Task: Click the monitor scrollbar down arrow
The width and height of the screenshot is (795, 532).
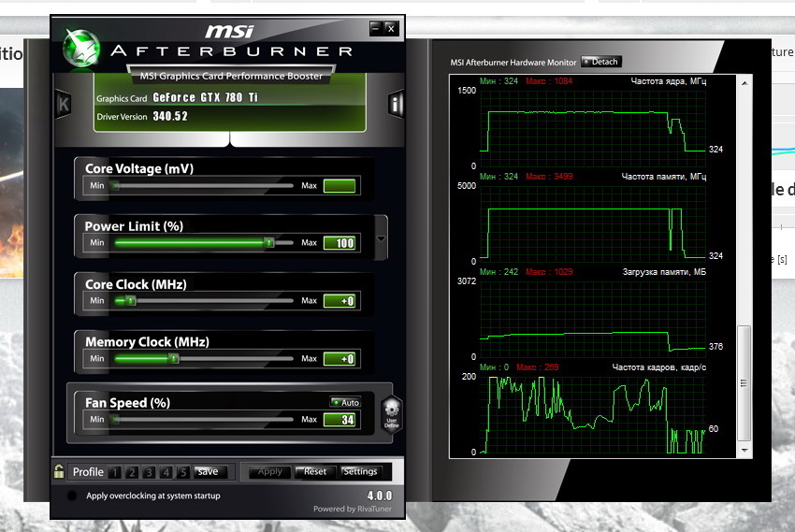Action: pos(744,450)
